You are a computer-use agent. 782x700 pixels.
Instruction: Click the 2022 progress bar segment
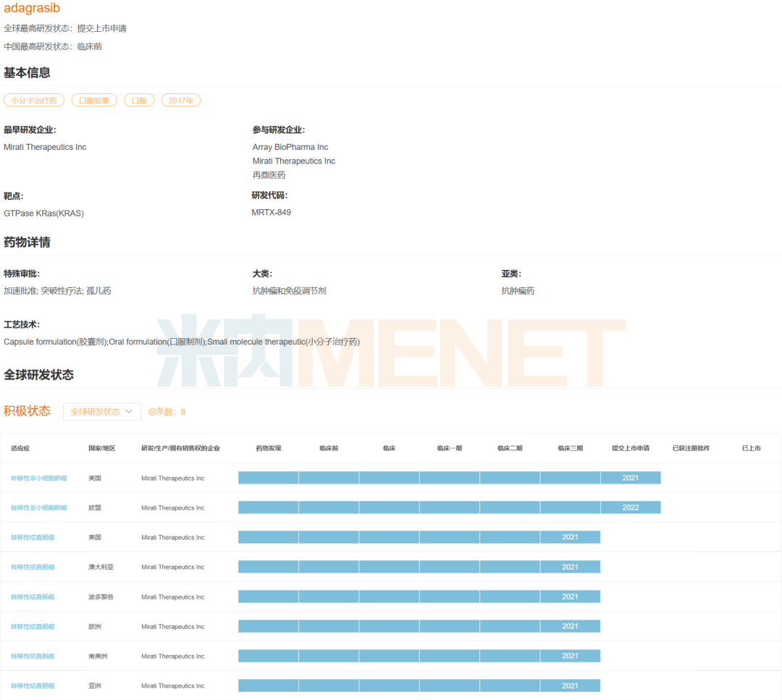click(x=631, y=507)
